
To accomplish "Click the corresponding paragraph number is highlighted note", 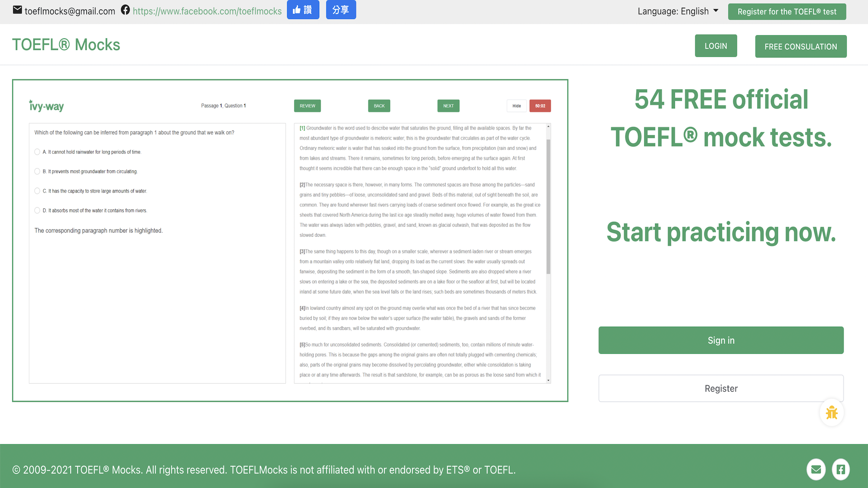I will coord(99,230).
